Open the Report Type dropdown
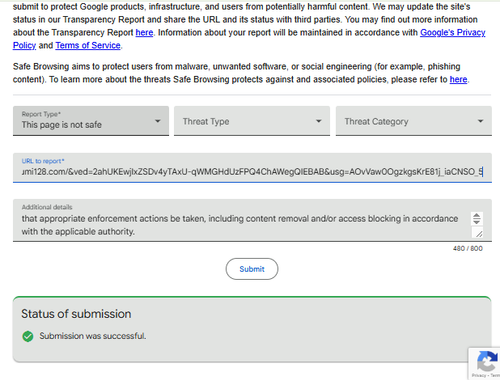500x380 pixels. [91, 121]
